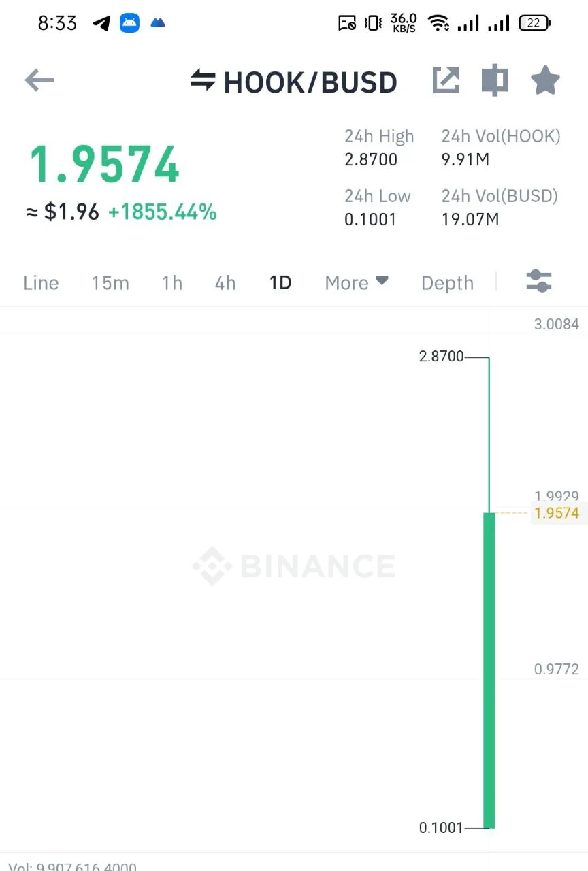Tap the Telegram status bar icon
The width and height of the screenshot is (588, 871).
(101, 23)
